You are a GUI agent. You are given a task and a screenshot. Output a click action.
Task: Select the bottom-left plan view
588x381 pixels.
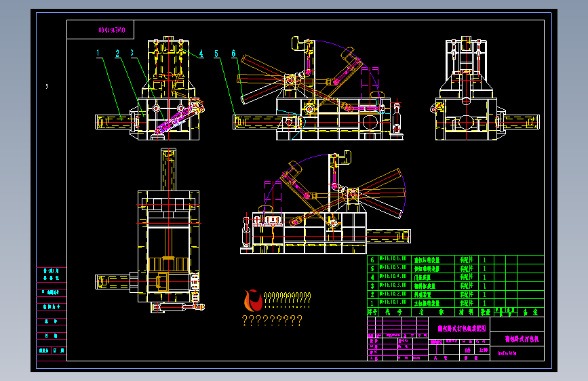[150, 230]
